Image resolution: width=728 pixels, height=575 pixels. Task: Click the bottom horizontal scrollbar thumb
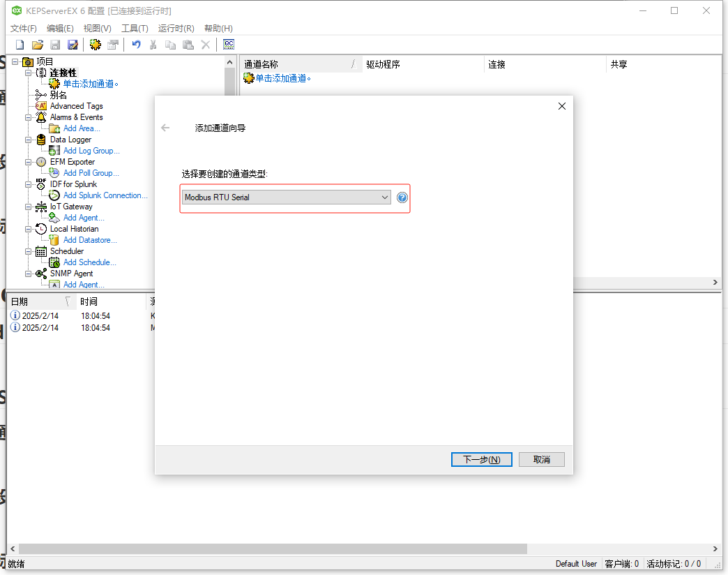click(x=273, y=549)
